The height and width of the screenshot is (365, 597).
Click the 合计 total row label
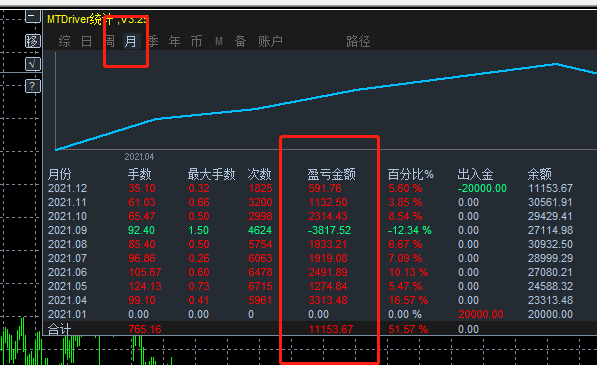tap(59, 329)
